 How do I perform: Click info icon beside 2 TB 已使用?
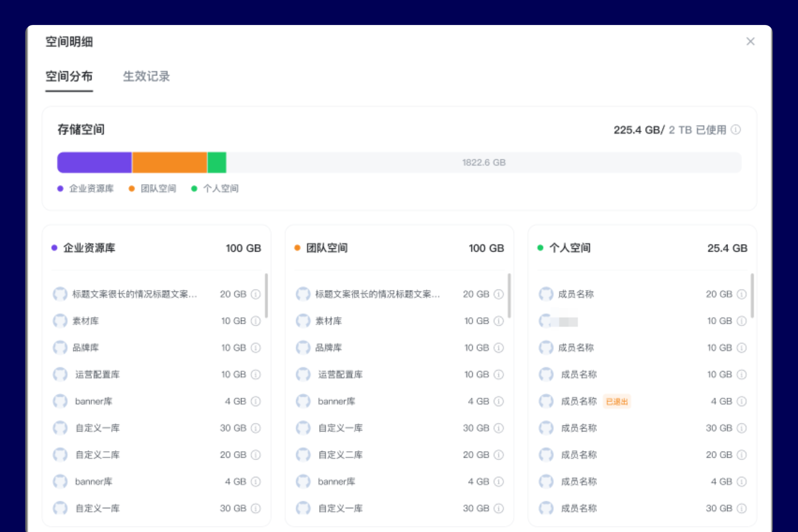pyautogui.click(x=735, y=130)
